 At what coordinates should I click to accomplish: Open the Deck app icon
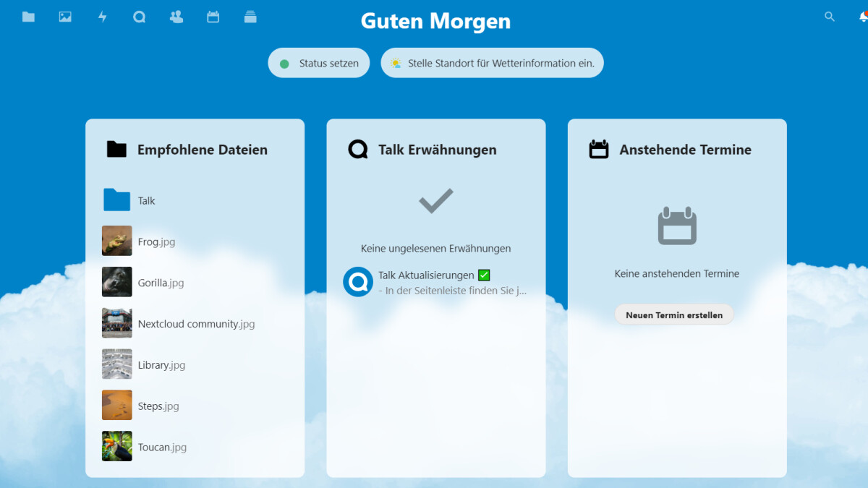[250, 17]
